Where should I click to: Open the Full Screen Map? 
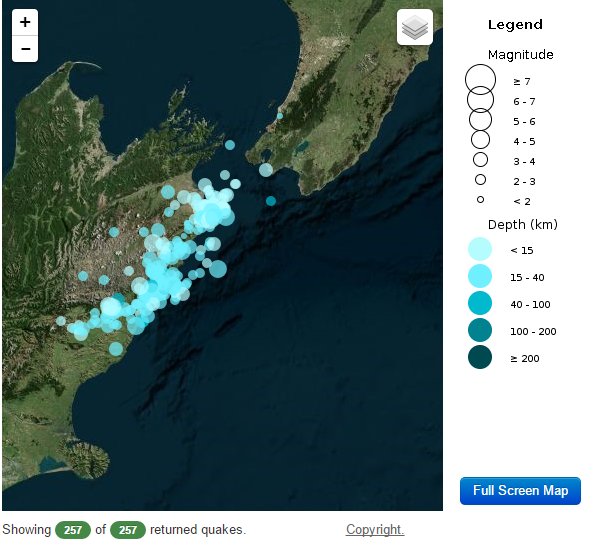pyautogui.click(x=520, y=491)
